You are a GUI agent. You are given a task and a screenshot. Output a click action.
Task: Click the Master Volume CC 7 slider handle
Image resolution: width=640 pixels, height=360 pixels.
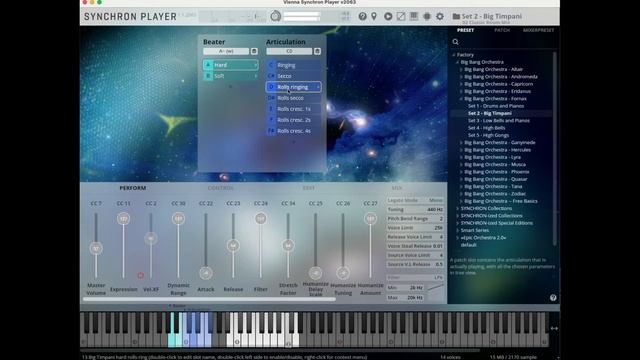(96, 248)
